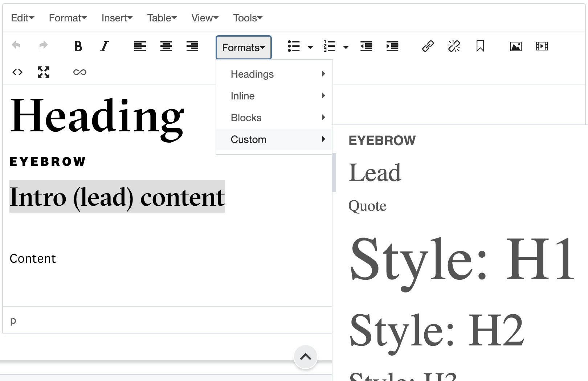Toggle bold formatting
Viewport: 588px width, 381px height.
(x=78, y=46)
